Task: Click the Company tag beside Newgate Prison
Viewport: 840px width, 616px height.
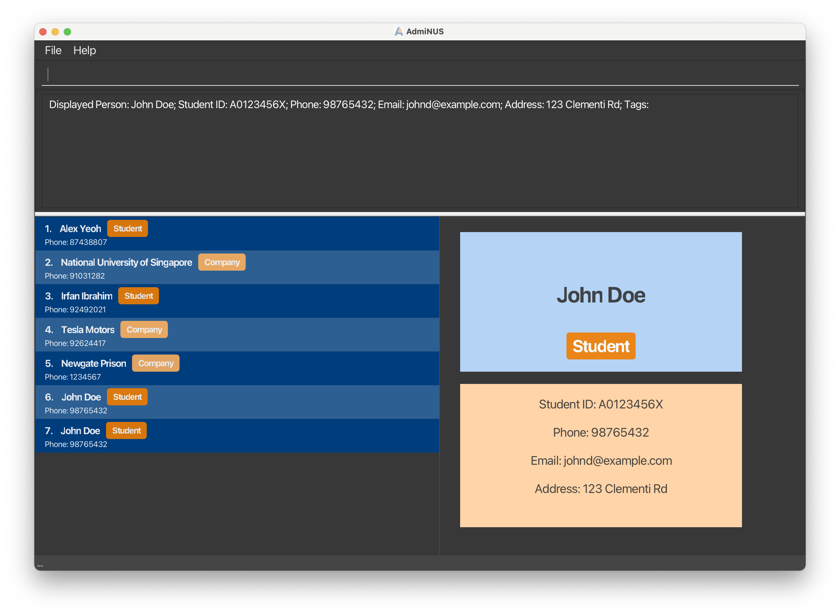Action: click(156, 363)
